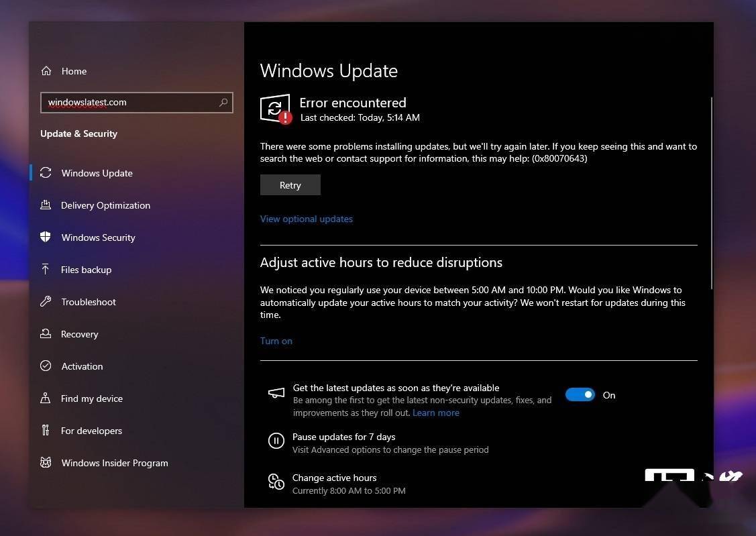Viewport: 756px width, 536px height.
Task: Open View optional updates link
Action: 306,219
